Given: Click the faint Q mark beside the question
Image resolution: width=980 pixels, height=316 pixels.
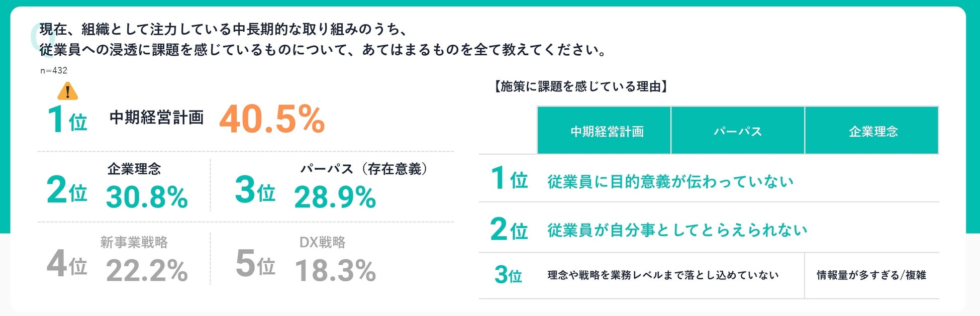Looking at the screenshot, I should (35, 38).
